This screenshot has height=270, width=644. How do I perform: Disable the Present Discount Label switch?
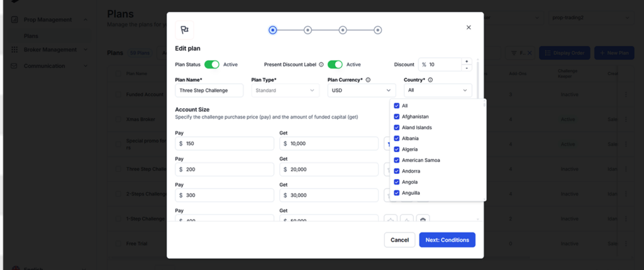(335, 64)
